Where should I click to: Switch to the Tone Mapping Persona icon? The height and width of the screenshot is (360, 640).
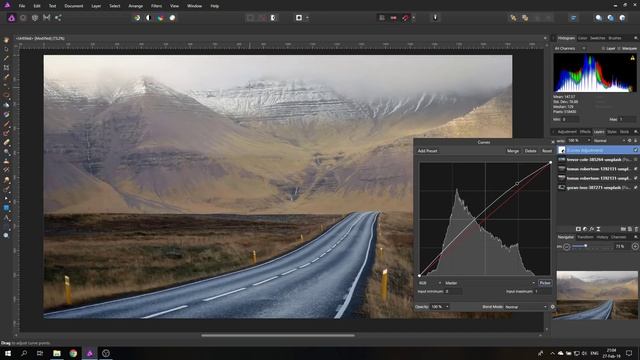47,18
